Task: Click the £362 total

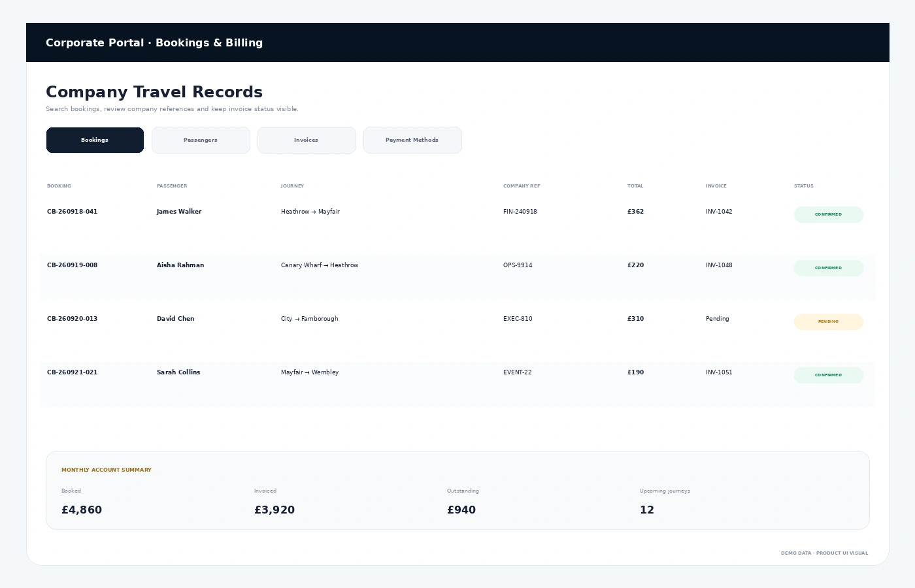Action: pyautogui.click(x=636, y=212)
